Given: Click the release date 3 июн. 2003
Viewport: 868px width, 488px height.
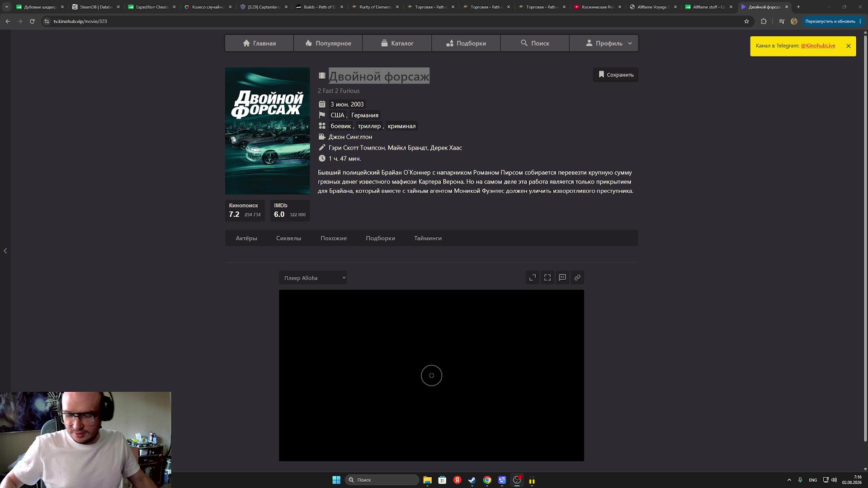Looking at the screenshot, I should tap(347, 104).
